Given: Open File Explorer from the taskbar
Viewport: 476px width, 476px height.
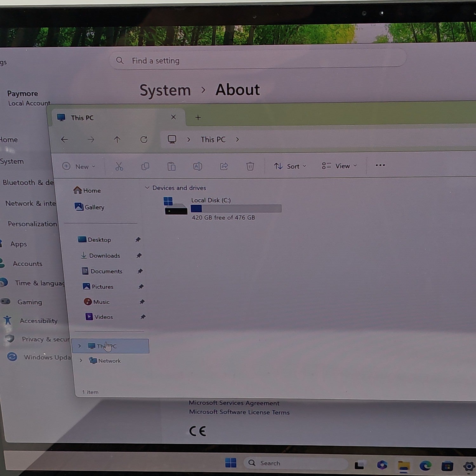Looking at the screenshot, I should click(404, 466).
